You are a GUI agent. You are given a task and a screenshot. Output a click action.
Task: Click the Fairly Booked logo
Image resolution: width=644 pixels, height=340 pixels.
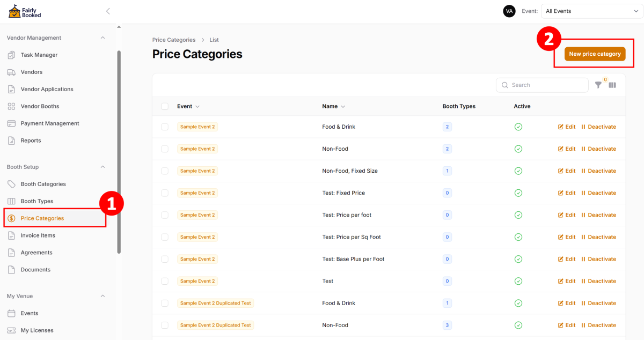25,11
